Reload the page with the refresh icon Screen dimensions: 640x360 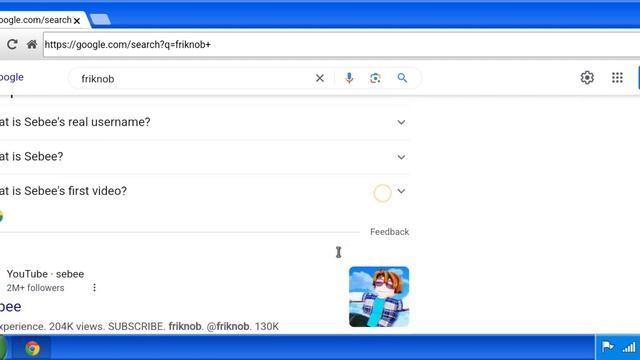click(x=12, y=44)
